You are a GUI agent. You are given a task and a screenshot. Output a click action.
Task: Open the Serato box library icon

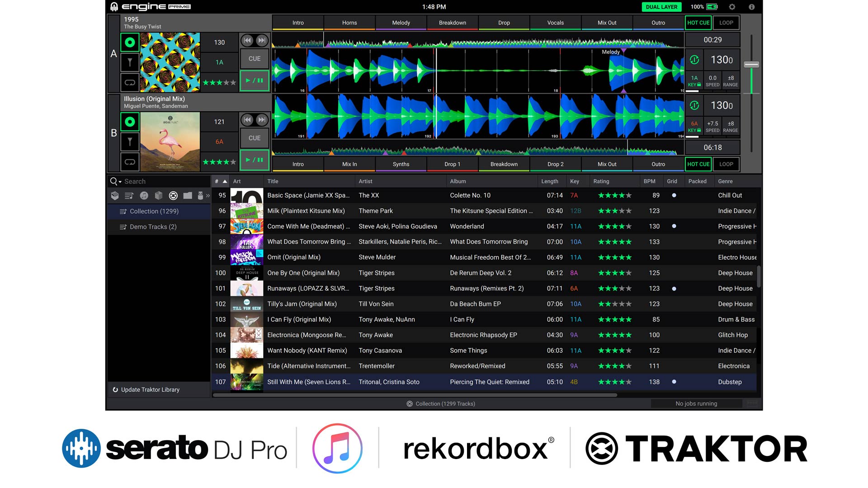click(x=159, y=196)
